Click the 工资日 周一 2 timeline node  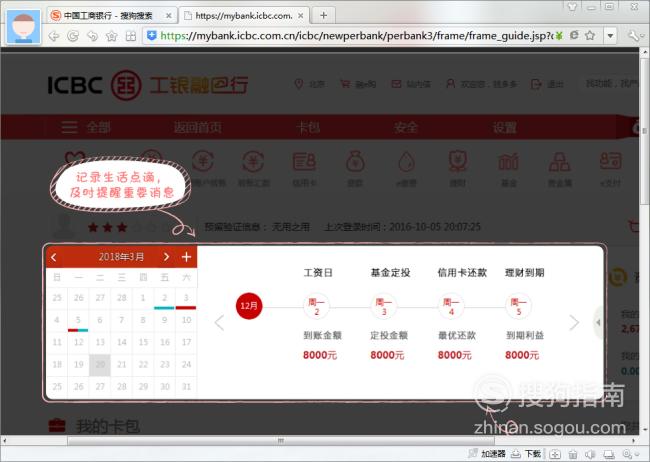tap(317, 306)
